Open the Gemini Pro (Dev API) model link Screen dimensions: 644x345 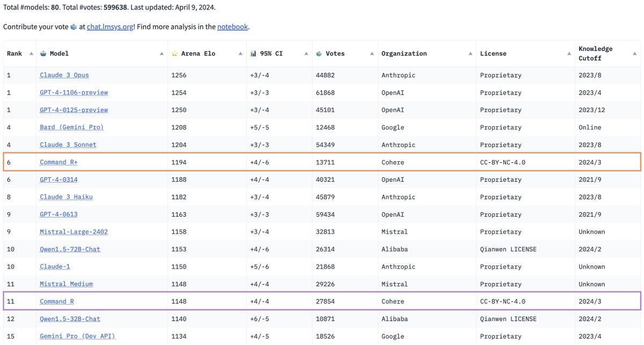pyautogui.click(x=78, y=336)
